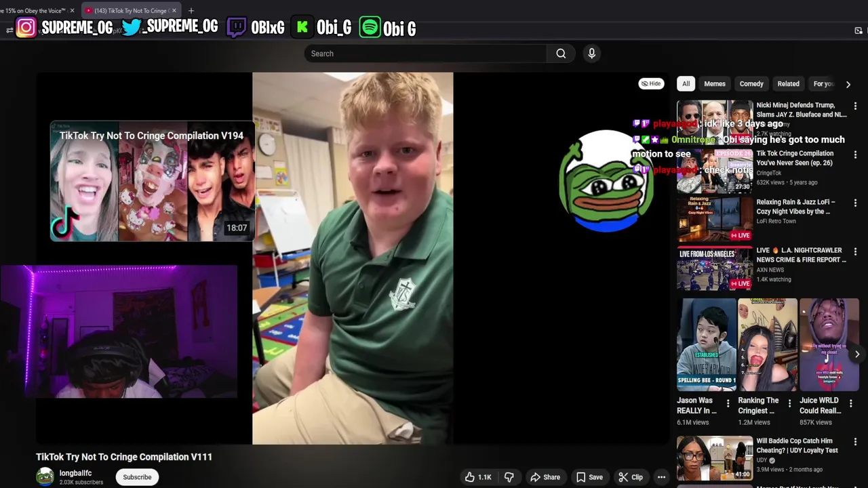Click the LoFi Retro Town channel name
This screenshot has width=868, height=488.
pyautogui.click(x=776, y=221)
